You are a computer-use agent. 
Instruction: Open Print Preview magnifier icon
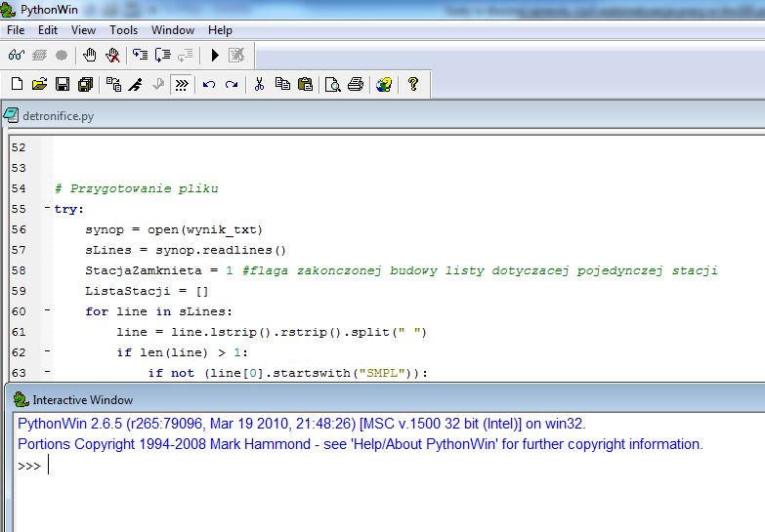pos(333,84)
